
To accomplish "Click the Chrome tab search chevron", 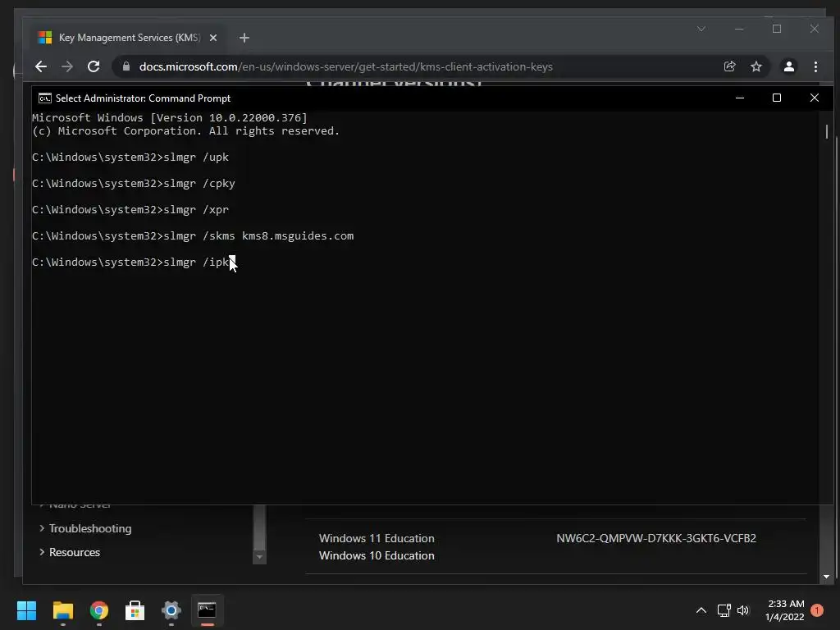I will pos(701,29).
